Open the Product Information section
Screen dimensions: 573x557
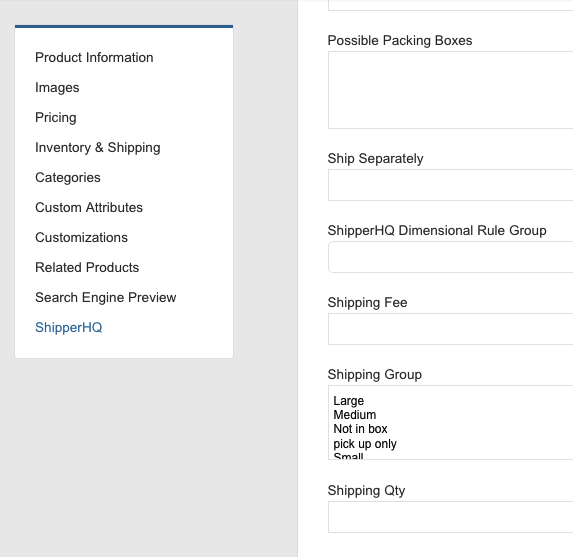point(94,57)
